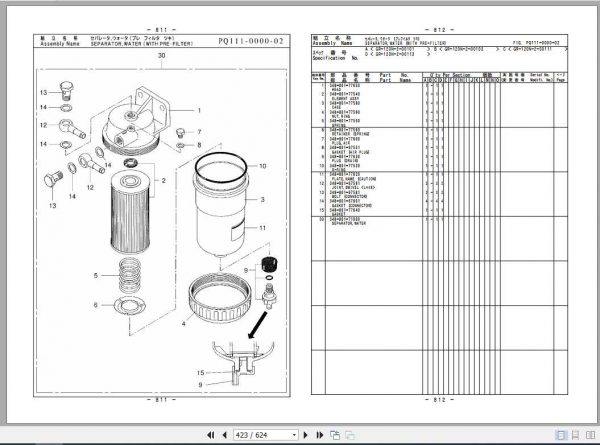Click callout 2 beside the filter element
This screenshot has height=445, width=600.
click(164, 181)
